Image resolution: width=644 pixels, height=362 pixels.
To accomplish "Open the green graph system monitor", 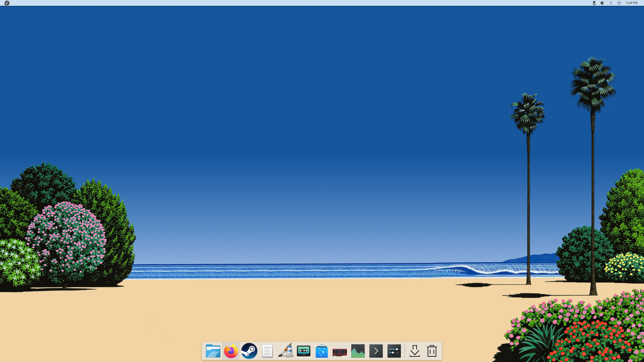I will [x=358, y=351].
